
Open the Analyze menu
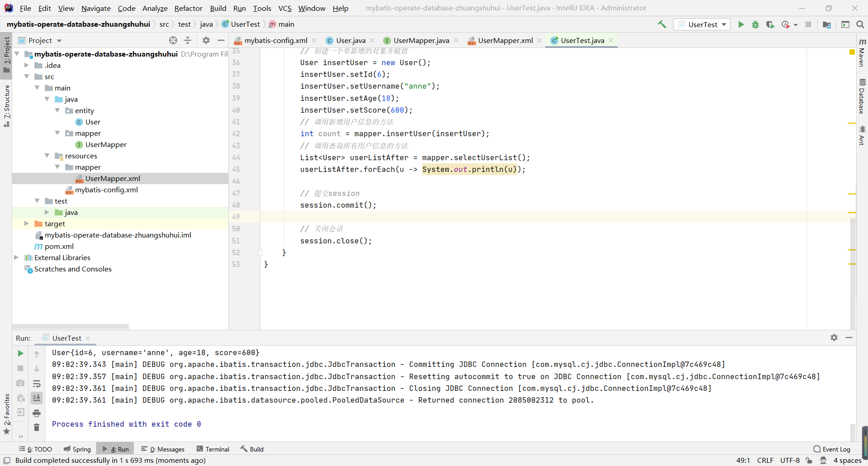coord(155,8)
